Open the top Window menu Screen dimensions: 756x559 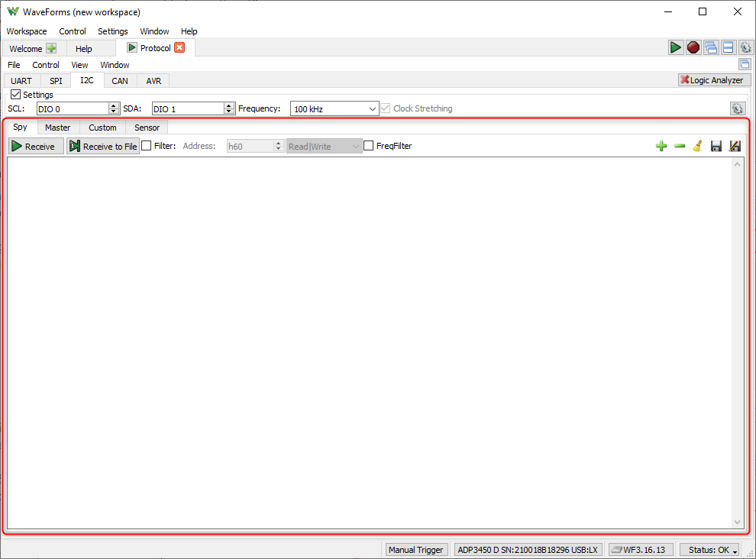(x=154, y=31)
